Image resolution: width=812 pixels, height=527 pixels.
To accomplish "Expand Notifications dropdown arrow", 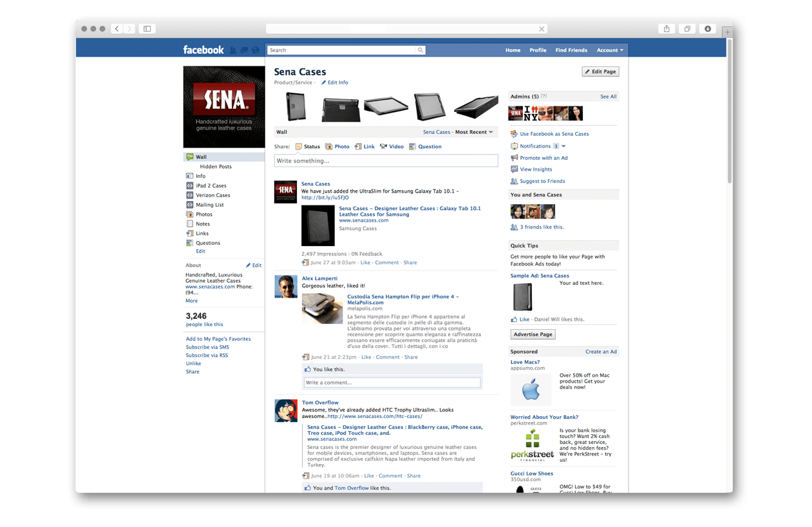I will pos(563,146).
